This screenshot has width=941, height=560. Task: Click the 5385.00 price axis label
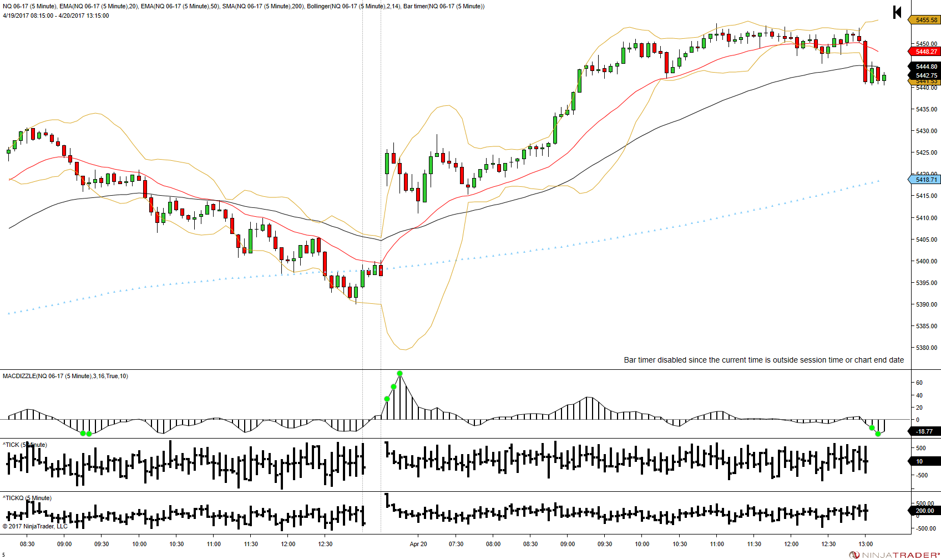pos(927,326)
